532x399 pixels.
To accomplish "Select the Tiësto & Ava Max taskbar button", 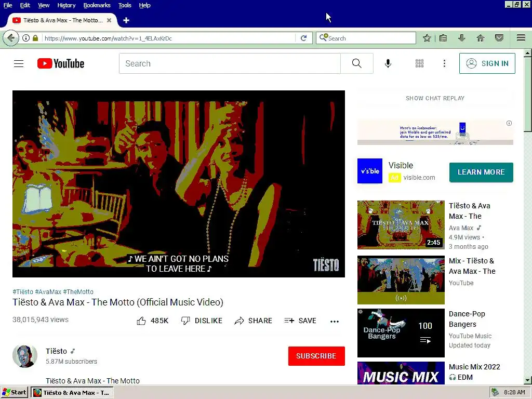I will coord(72,393).
